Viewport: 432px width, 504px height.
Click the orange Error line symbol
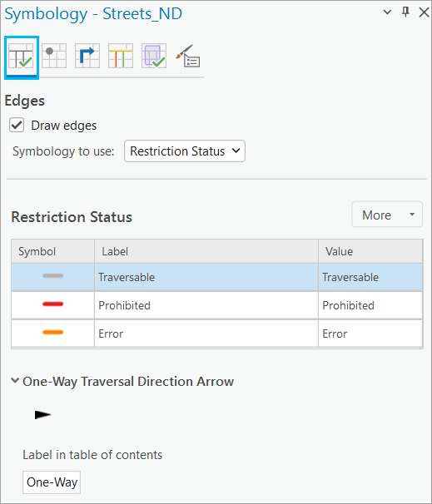click(52, 333)
